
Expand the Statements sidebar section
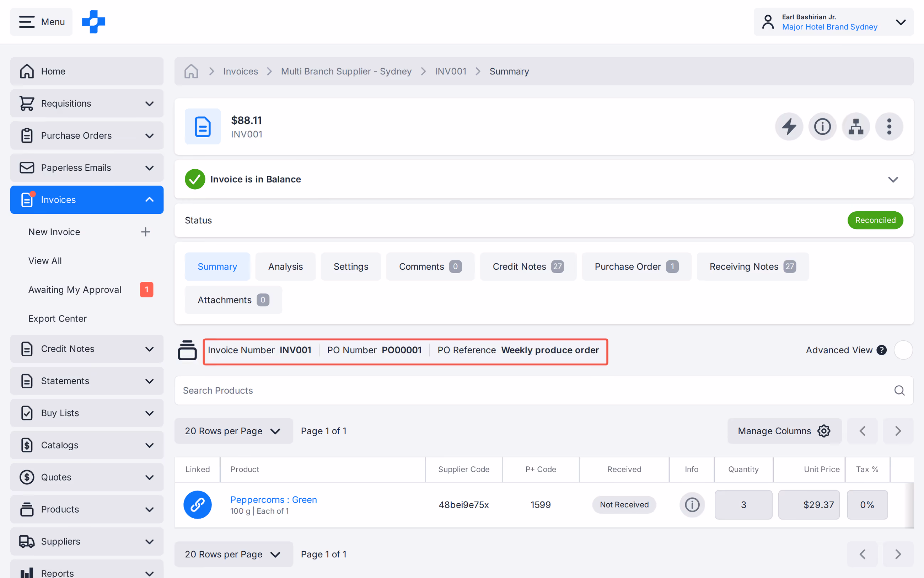[87, 381]
